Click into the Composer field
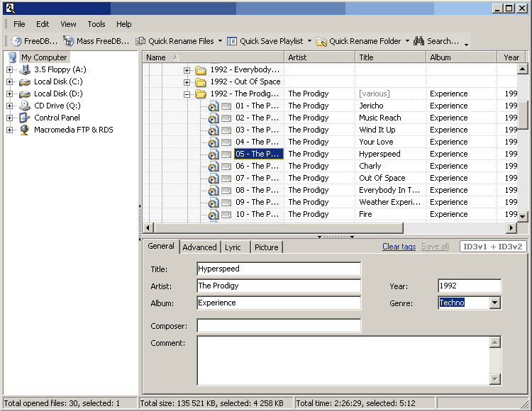Viewport: 532px width, 411px height. coord(279,326)
